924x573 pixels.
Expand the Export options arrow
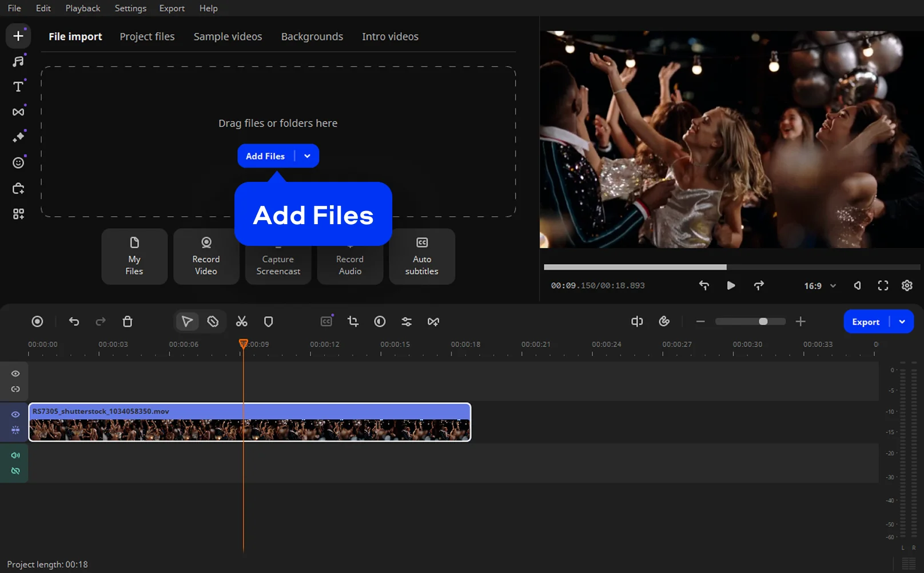pyautogui.click(x=902, y=322)
